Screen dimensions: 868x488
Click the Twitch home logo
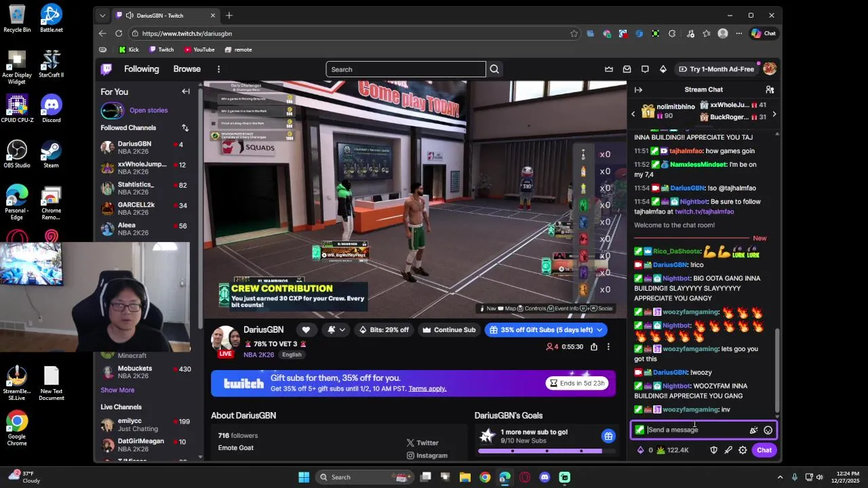click(x=106, y=69)
